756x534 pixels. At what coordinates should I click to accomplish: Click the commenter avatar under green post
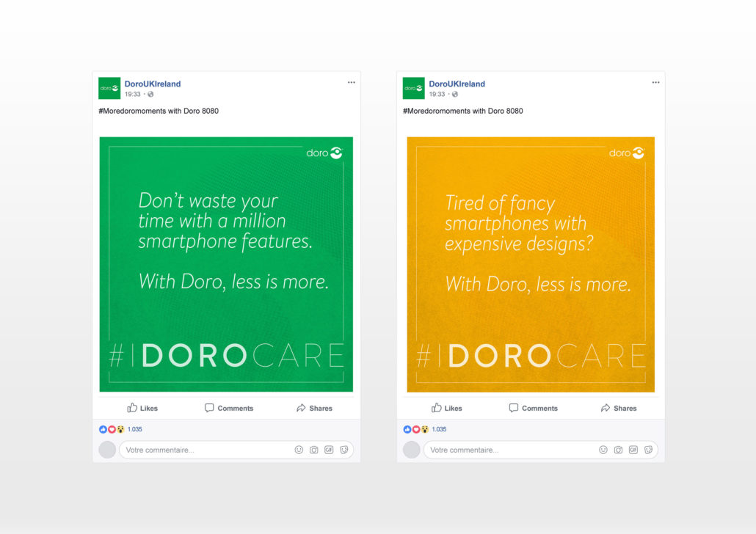coord(107,450)
